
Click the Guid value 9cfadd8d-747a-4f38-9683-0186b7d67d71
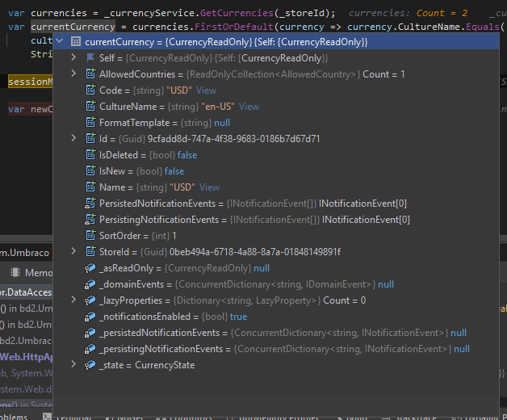point(234,139)
